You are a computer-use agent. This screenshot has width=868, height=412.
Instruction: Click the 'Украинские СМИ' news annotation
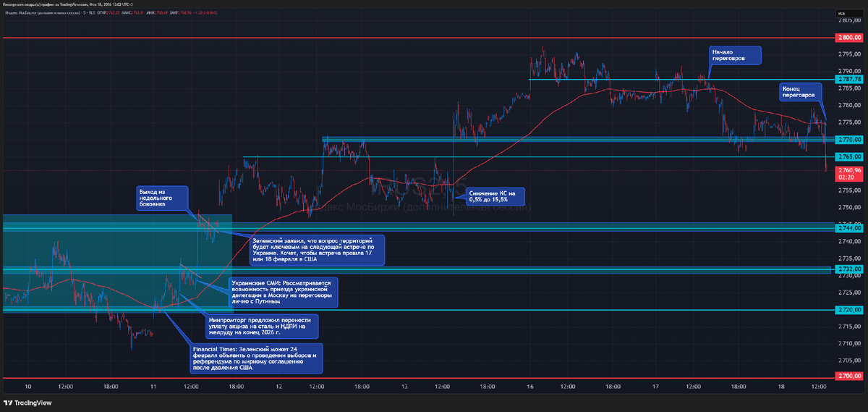point(284,292)
